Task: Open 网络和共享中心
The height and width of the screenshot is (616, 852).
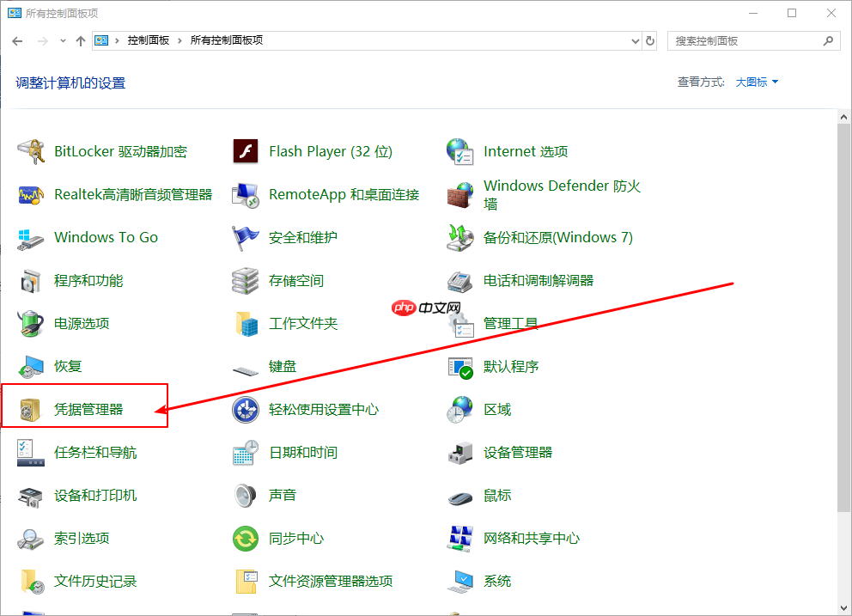Action: coord(532,538)
